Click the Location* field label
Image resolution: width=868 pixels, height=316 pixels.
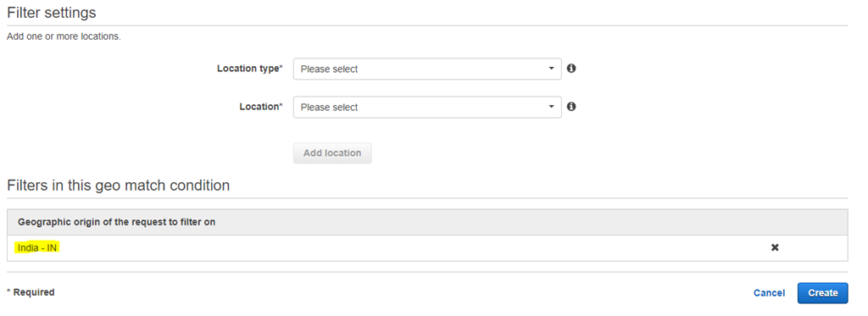tap(261, 107)
